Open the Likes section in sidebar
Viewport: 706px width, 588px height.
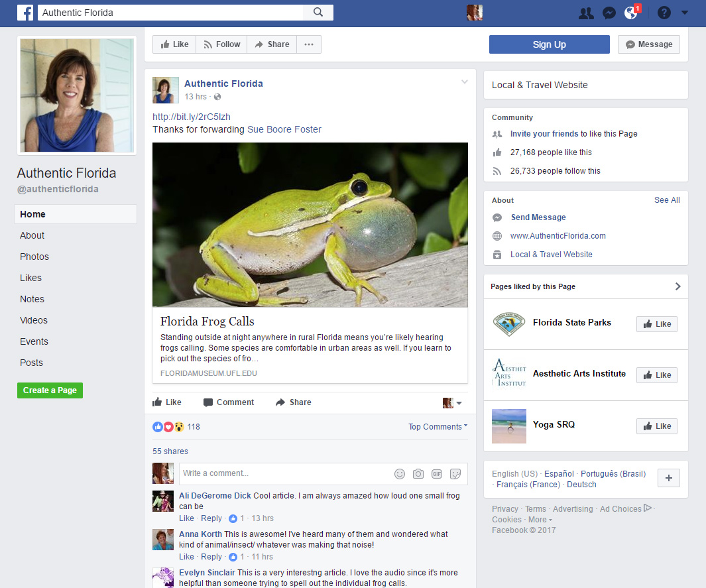pyautogui.click(x=30, y=278)
